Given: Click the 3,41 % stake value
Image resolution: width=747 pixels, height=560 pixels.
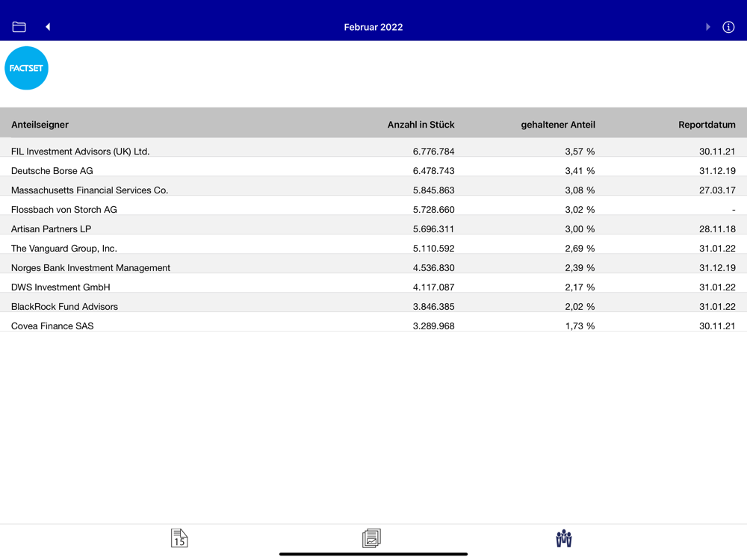Looking at the screenshot, I should (580, 170).
